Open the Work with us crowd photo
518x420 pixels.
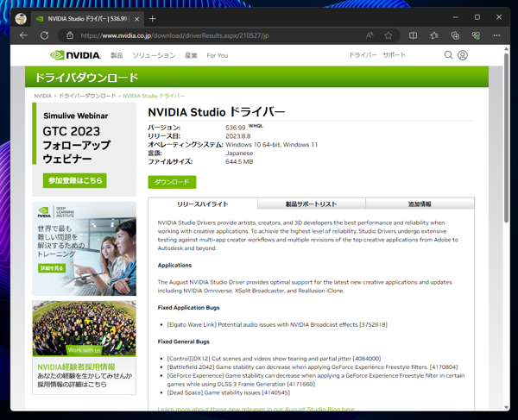(85, 329)
